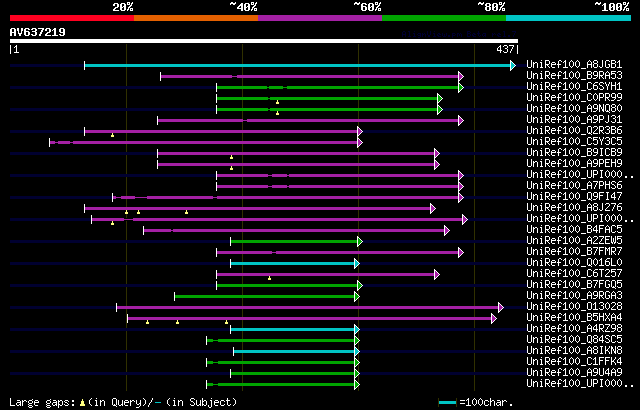Click the ~60% percentage label
The width and height of the screenshot is (640, 410).
click(x=367, y=7)
